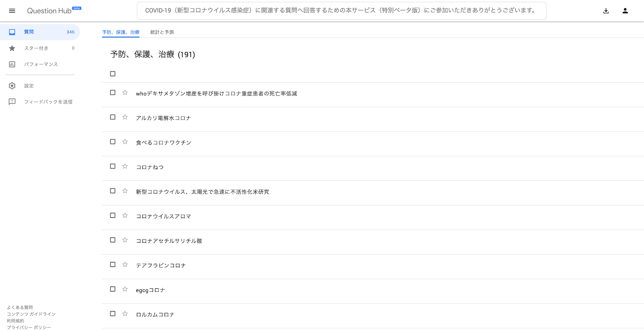Star the egcgコロナ question
This screenshot has height=331, width=644.
(x=125, y=289)
